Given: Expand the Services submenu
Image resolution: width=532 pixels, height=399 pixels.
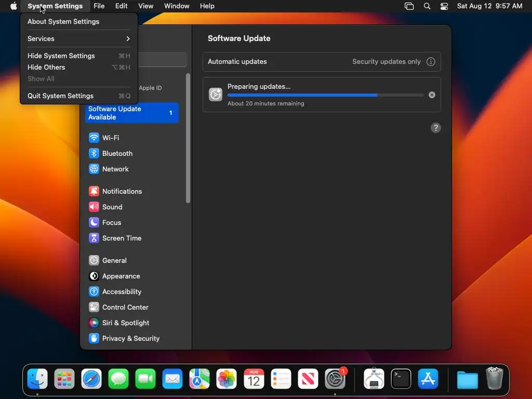Looking at the screenshot, I should tap(79, 38).
